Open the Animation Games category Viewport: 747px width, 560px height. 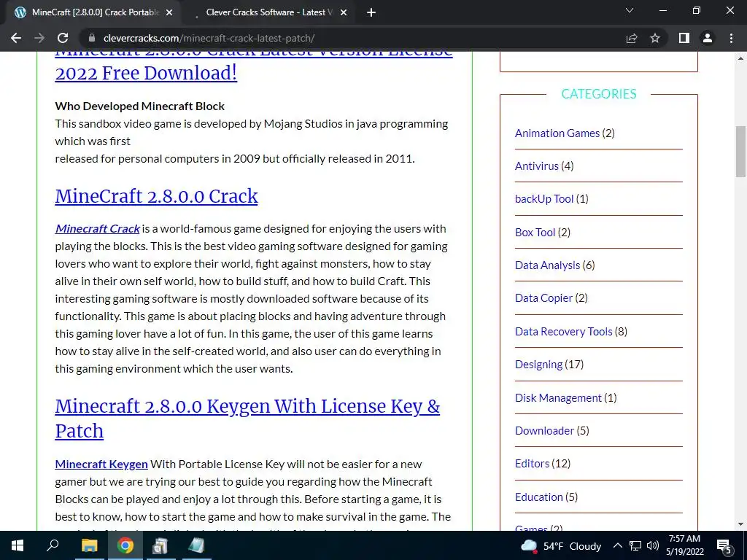click(x=557, y=133)
